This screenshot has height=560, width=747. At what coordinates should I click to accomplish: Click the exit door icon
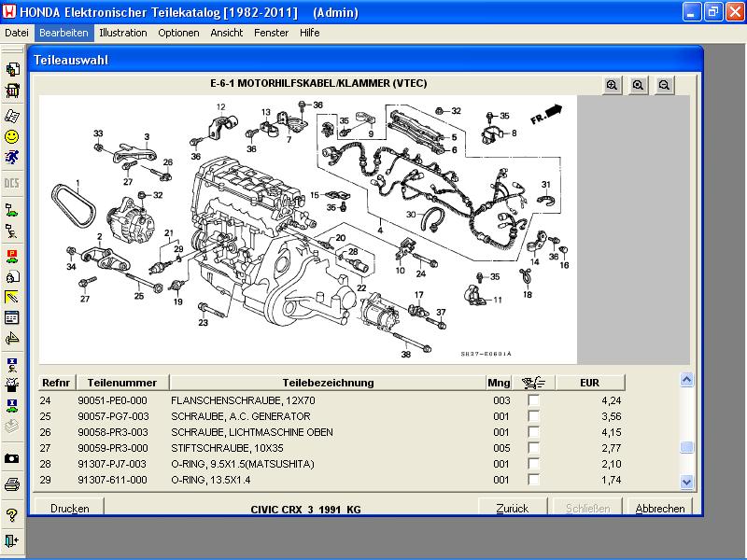point(12,541)
